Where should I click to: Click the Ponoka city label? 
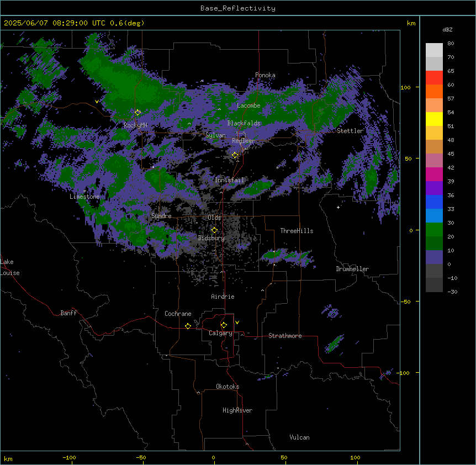pos(265,75)
